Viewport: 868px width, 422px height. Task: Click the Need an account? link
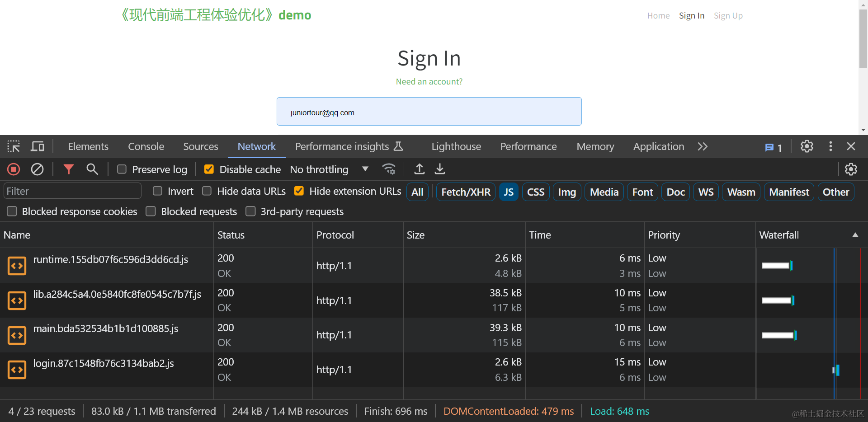[x=429, y=82]
